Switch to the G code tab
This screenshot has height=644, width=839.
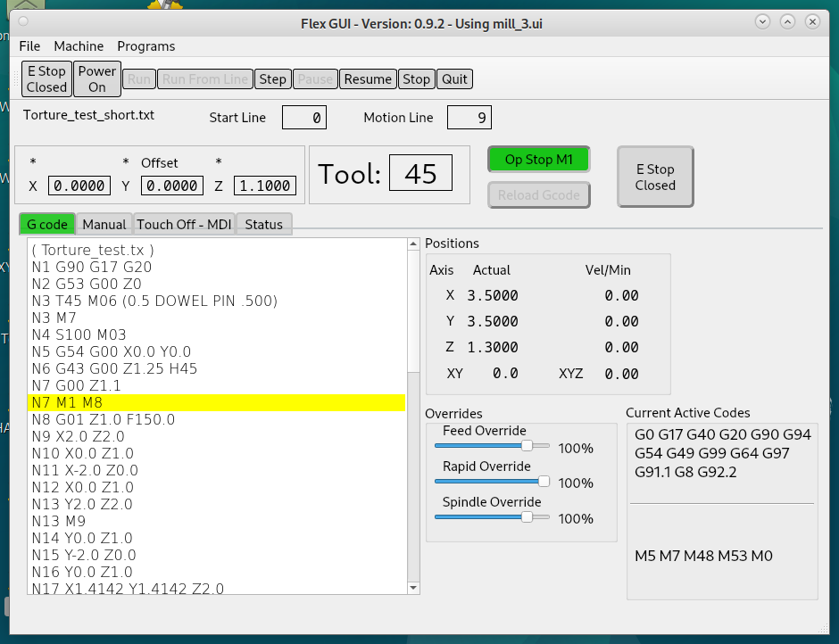tap(47, 224)
